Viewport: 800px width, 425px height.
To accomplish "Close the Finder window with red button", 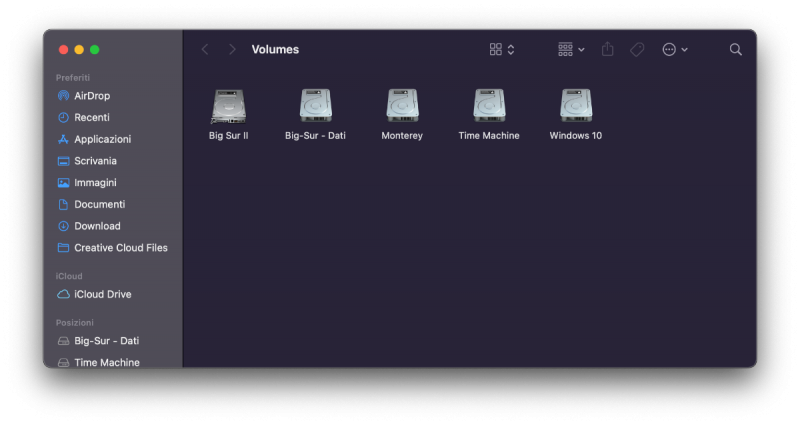I will [x=63, y=49].
